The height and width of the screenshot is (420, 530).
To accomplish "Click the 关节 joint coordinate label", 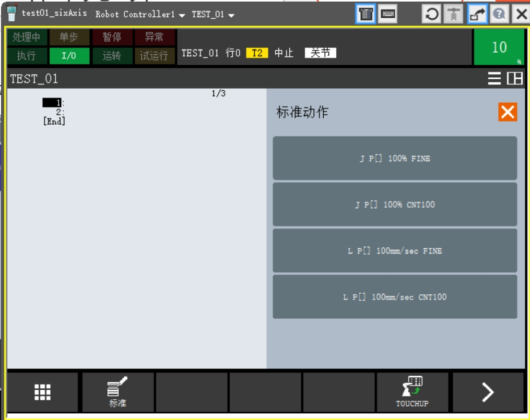I will (x=320, y=53).
